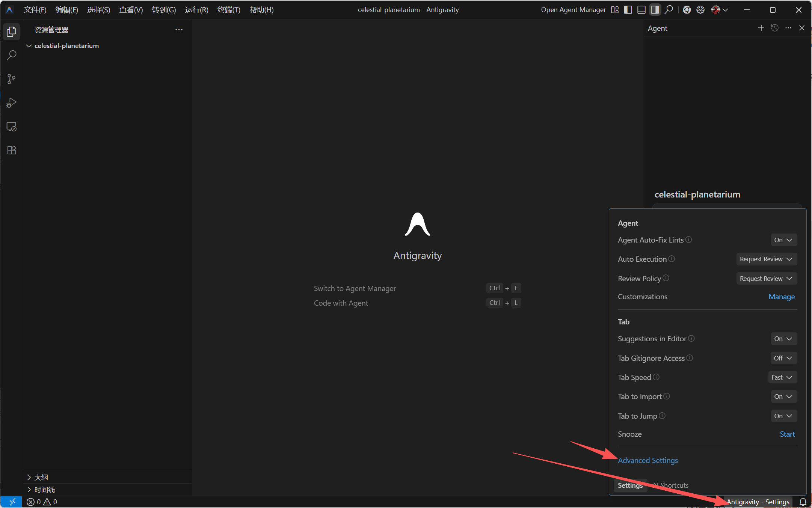Open the Tab Speed Fast dropdown

[x=782, y=377]
